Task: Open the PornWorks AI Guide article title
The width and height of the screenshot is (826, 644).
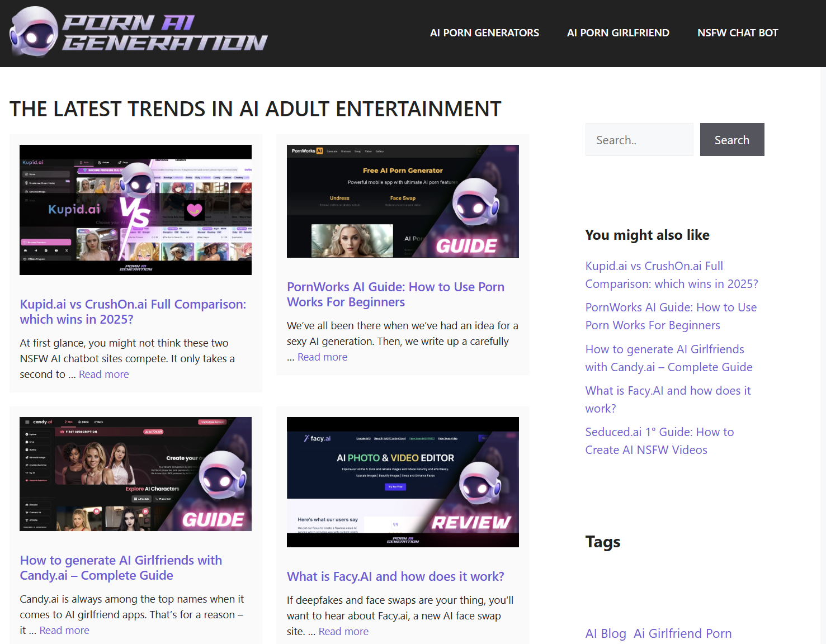Action: click(395, 294)
